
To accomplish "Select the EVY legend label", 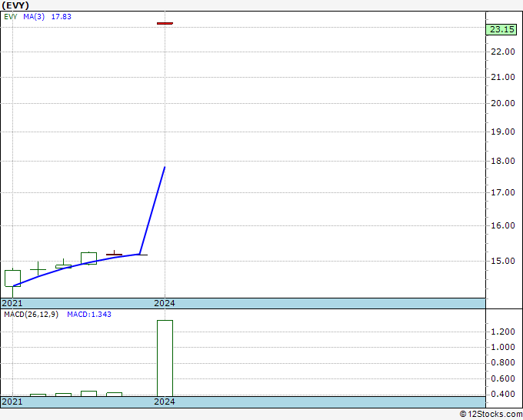I will (11, 17).
